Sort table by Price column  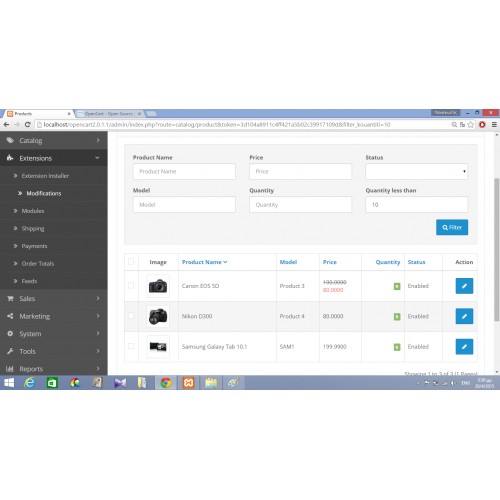pos(330,262)
